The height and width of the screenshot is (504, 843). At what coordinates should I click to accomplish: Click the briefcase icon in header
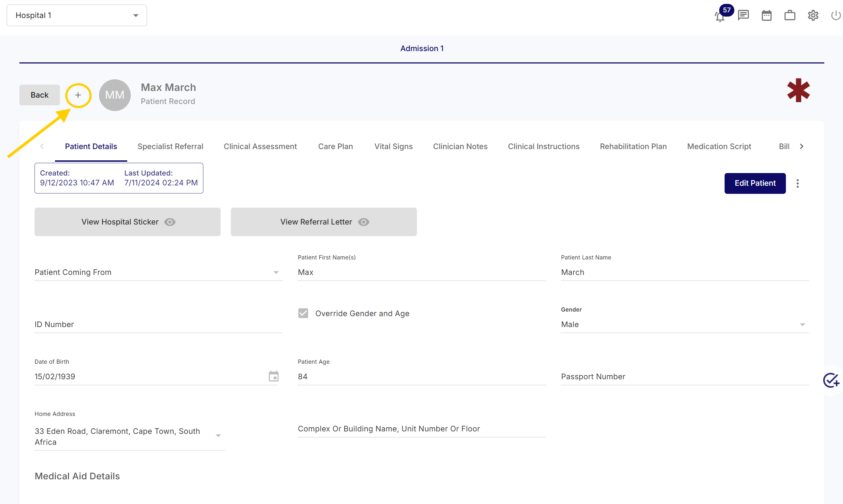tap(790, 16)
